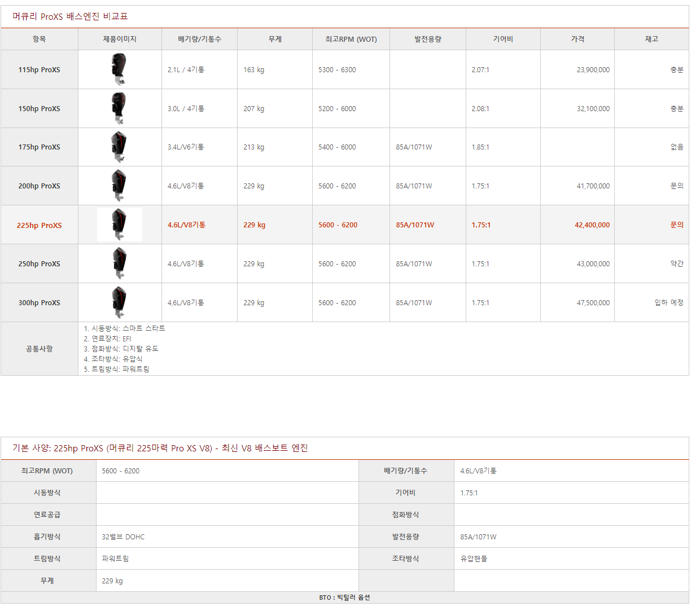Open the 200hp ProXS engine thumbnail

119,186
